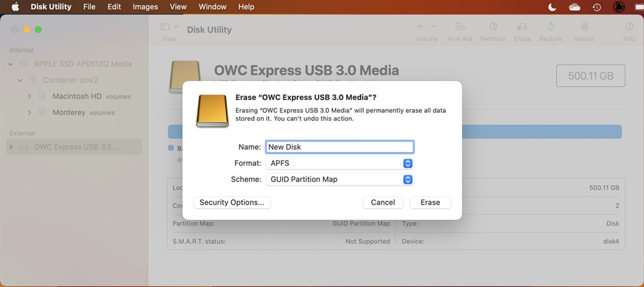The image size is (644, 287).
Task: Click the cloud icon in menu bar
Action: 574,7
